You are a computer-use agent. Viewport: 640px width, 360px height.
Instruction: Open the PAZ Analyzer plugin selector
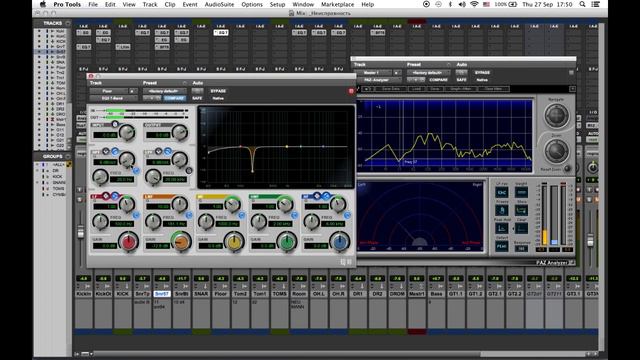[x=378, y=80]
